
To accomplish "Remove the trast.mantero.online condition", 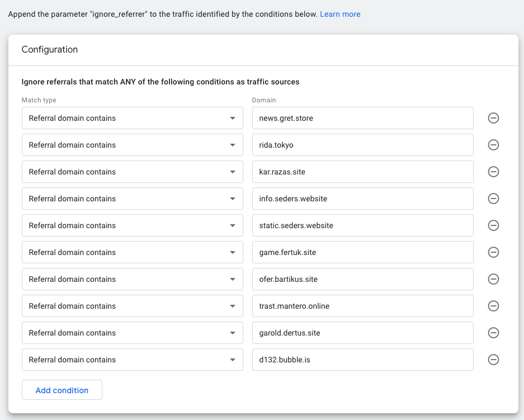I will tap(493, 306).
